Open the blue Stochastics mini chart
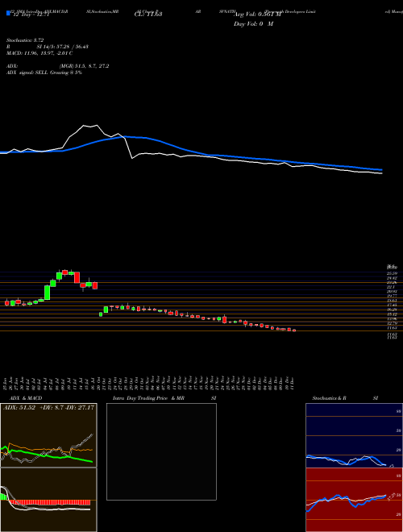This screenshot has width=403, height=532. [x=354, y=435]
